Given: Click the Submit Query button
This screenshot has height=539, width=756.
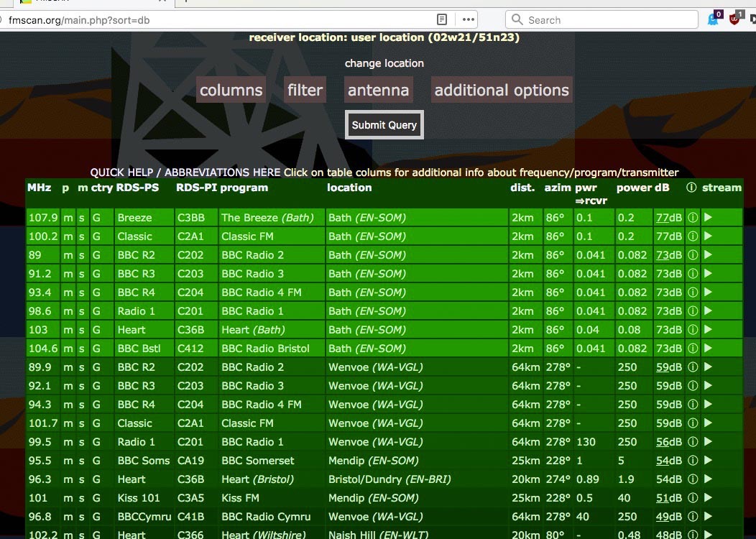Looking at the screenshot, I should tap(384, 124).
